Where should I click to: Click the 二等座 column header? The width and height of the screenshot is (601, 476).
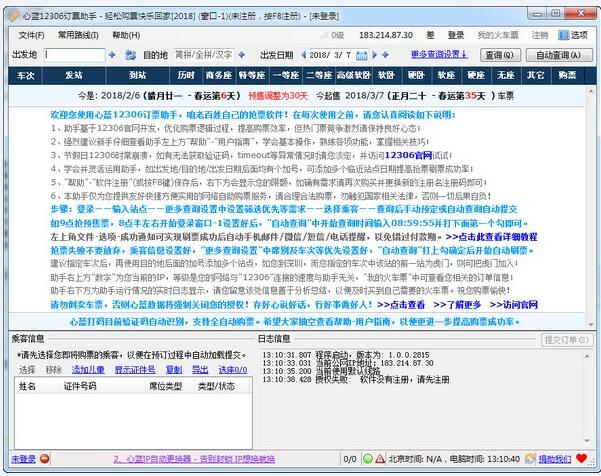319,75
